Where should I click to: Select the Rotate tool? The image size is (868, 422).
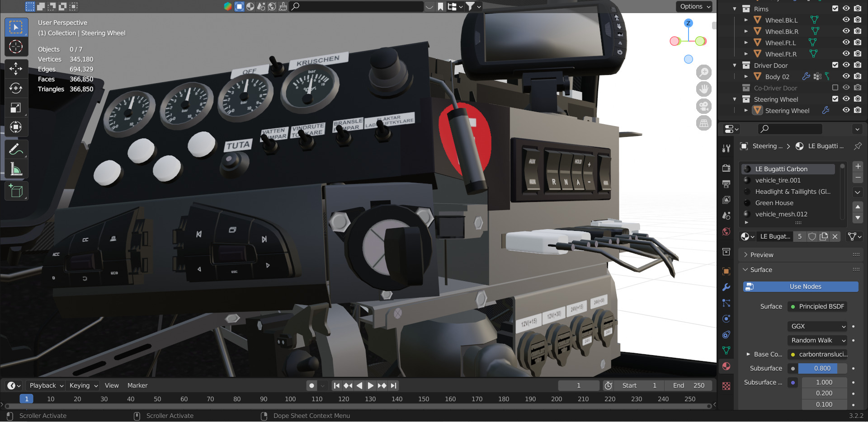point(16,88)
